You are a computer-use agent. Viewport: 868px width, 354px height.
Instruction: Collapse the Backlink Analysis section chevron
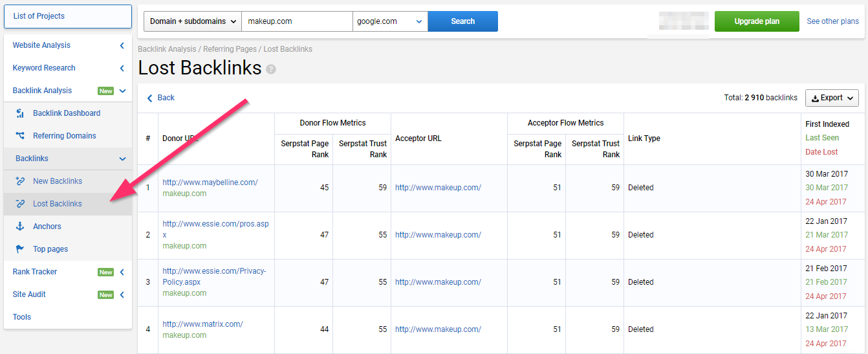point(122,91)
